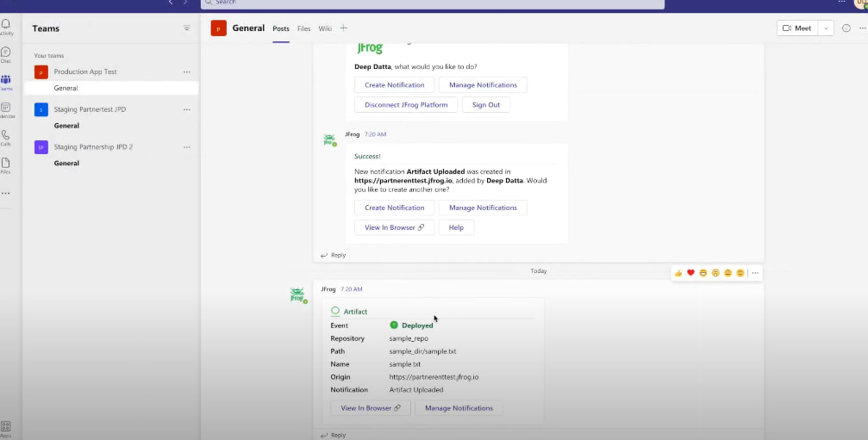
Task: Click the search box at top
Action: pyautogui.click(x=433, y=3)
